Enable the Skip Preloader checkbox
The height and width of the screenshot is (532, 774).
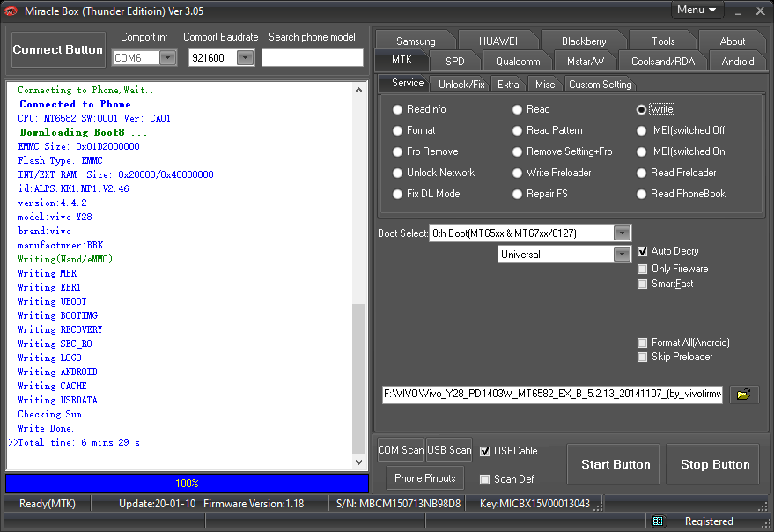point(642,357)
